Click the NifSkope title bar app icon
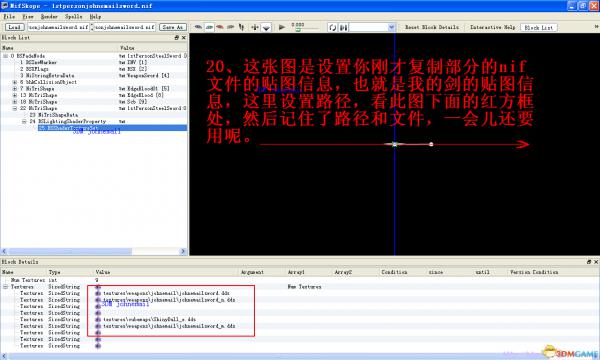This screenshot has width=600, height=360. click(5, 5)
